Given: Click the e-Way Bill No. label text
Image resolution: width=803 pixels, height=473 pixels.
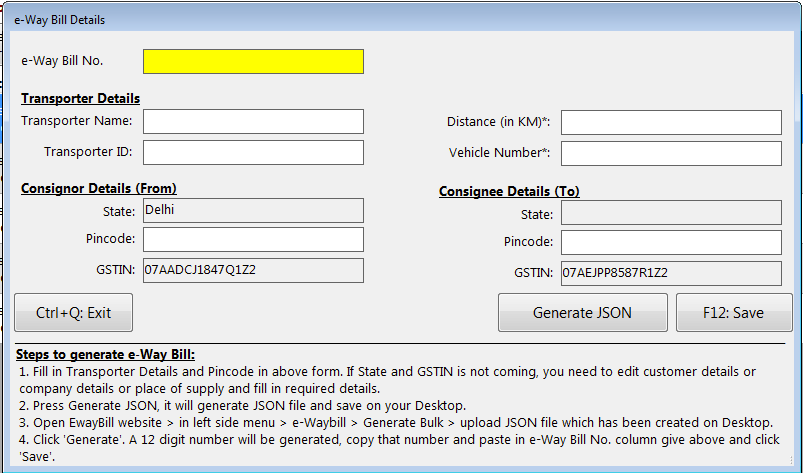Looking at the screenshot, I should click(62, 60).
